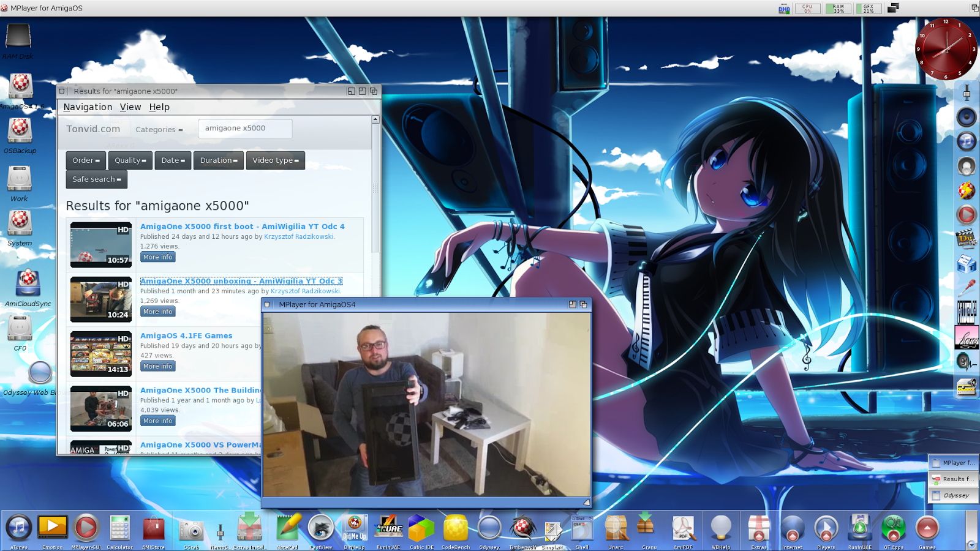Go to the Tonvid.com home link
The image size is (980, 551).
pos(93,129)
